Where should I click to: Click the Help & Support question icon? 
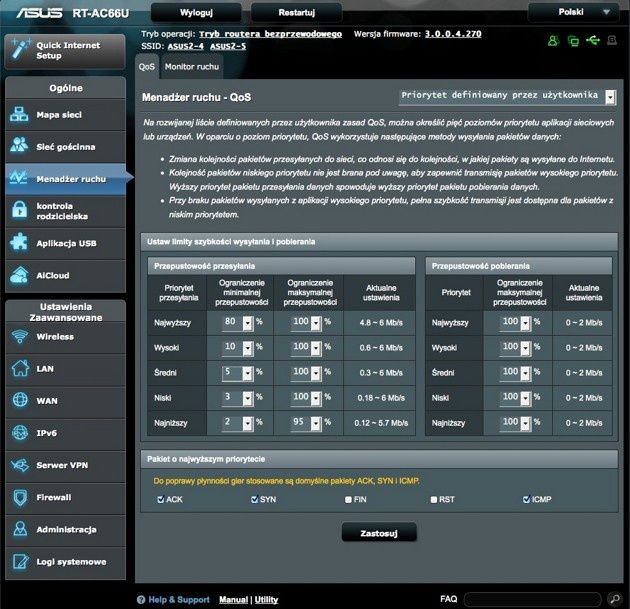pos(141,600)
